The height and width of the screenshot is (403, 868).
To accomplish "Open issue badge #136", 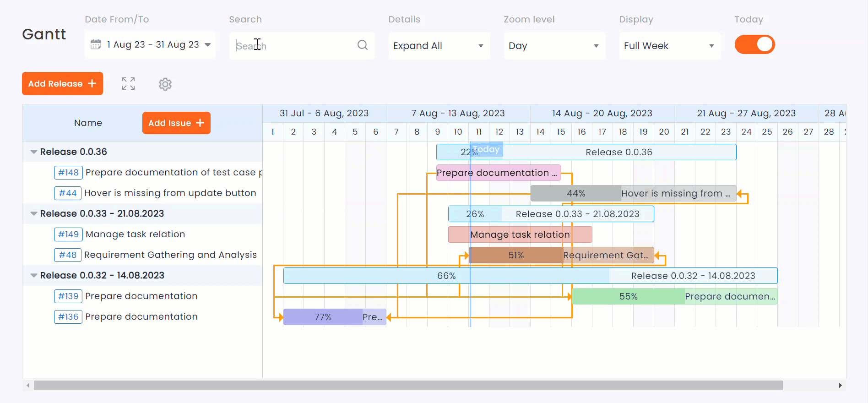I will [x=68, y=317].
